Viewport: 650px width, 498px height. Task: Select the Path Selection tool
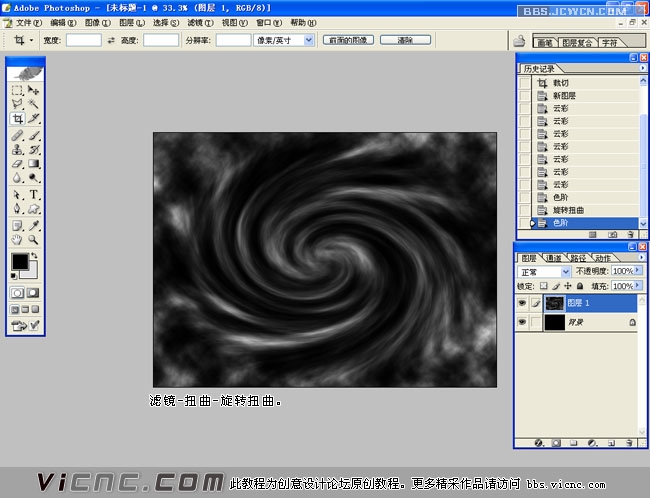pyautogui.click(x=17, y=194)
